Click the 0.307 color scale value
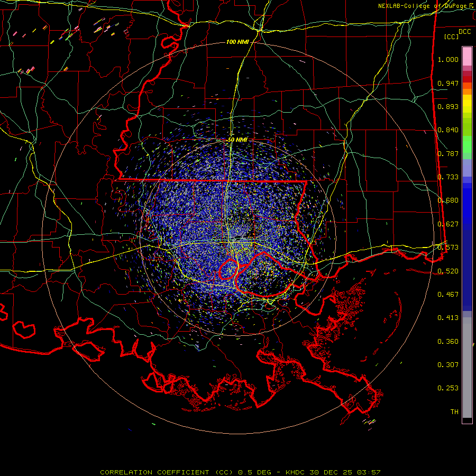This screenshot has width=476, height=476. [x=448, y=365]
